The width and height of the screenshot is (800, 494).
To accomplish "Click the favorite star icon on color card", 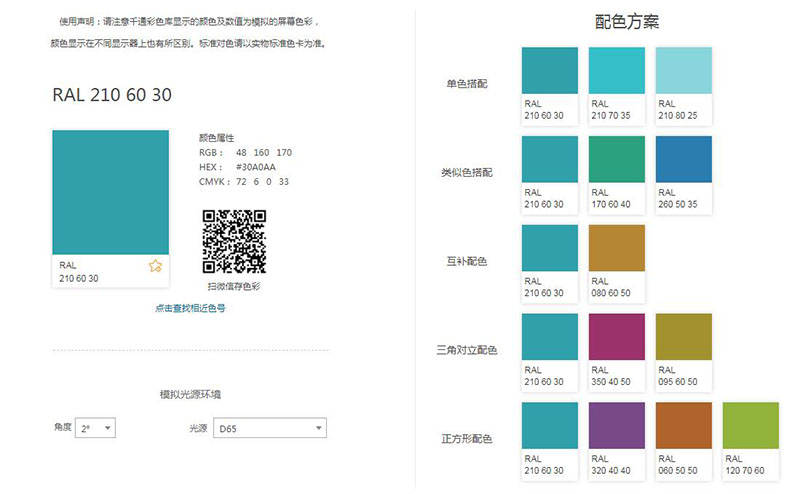I will point(155,266).
